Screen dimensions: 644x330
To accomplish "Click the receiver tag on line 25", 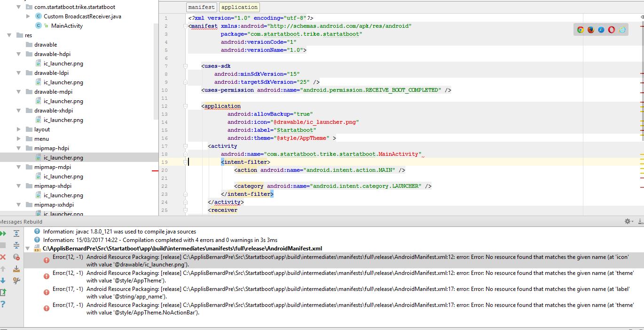I will coord(223,210).
